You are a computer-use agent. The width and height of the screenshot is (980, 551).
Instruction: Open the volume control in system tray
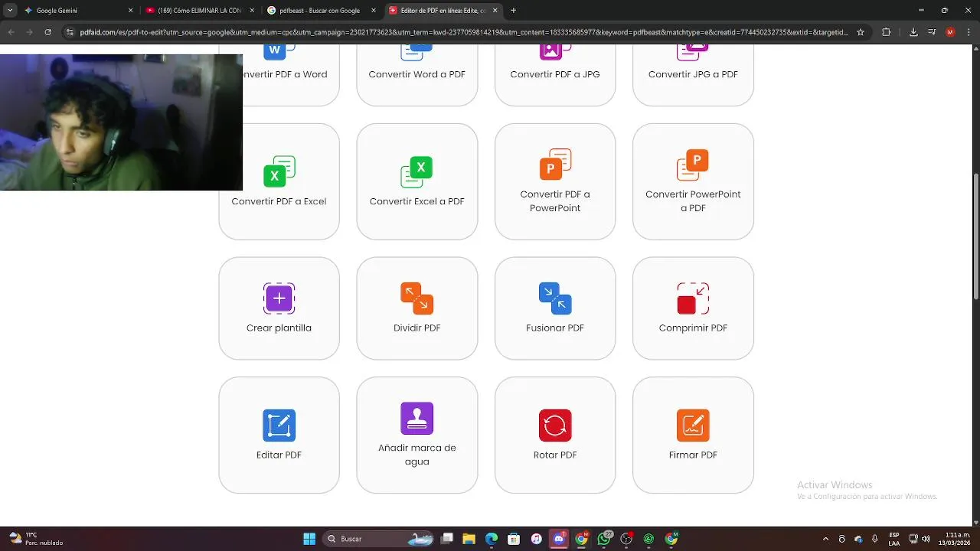(x=926, y=539)
